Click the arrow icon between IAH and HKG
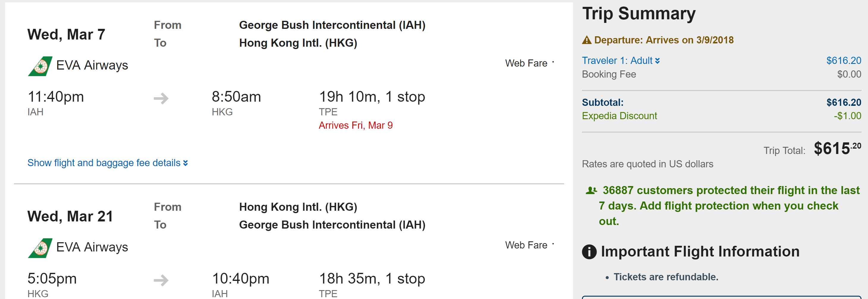Image resolution: width=868 pixels, height=299 pixels. click(x=161, y=98)
